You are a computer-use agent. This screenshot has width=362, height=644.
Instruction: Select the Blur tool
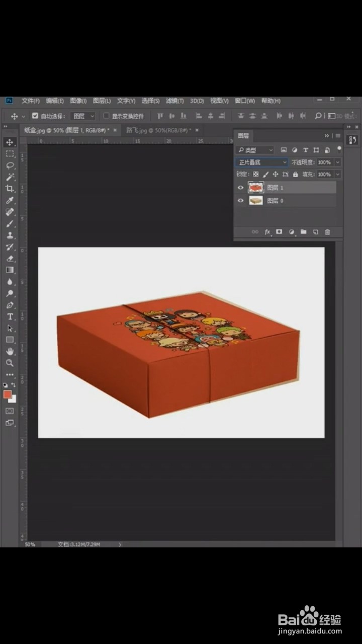point(10,282)
